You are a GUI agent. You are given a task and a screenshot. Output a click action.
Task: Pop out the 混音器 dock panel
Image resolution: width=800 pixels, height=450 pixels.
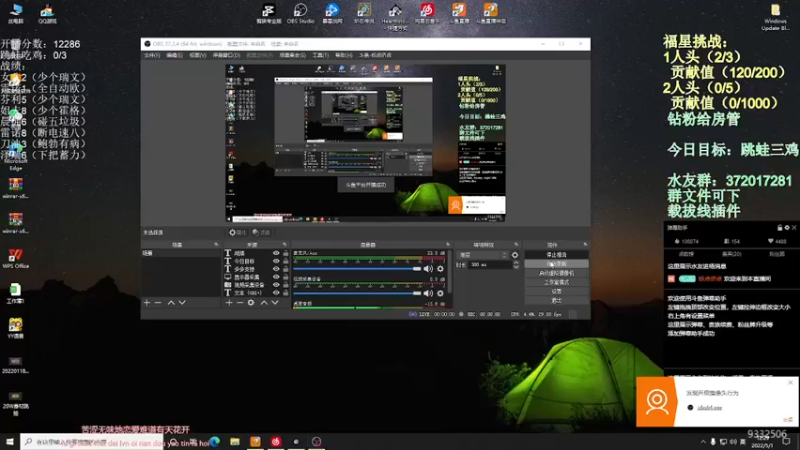pyautogui.click(x=448, y=245)
